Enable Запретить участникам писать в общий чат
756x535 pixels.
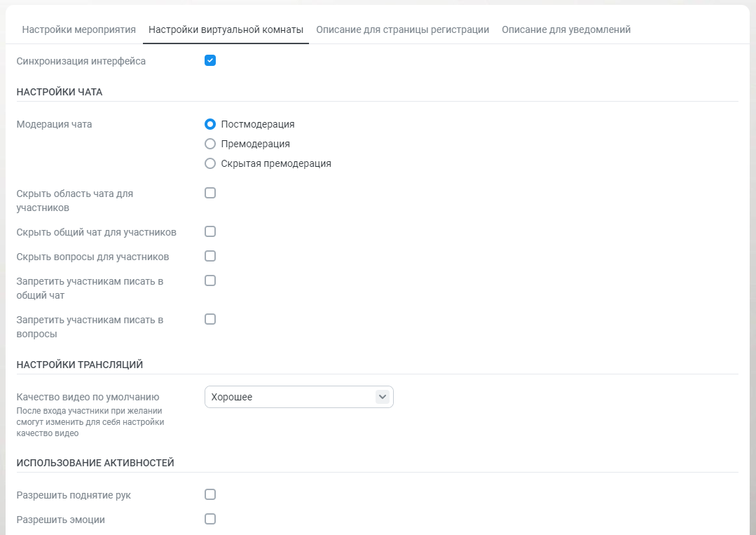210,281
